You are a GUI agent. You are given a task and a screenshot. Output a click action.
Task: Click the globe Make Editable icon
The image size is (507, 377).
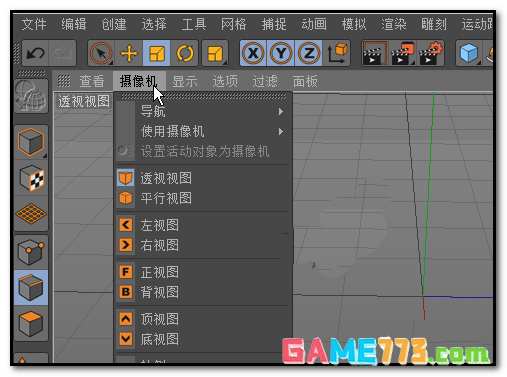point(31,96)
